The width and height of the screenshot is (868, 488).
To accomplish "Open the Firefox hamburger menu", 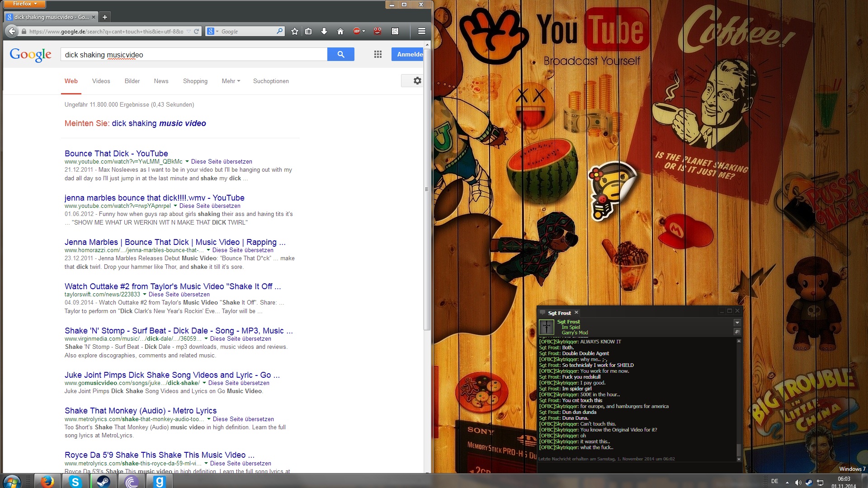I will (x=421, y=31).
